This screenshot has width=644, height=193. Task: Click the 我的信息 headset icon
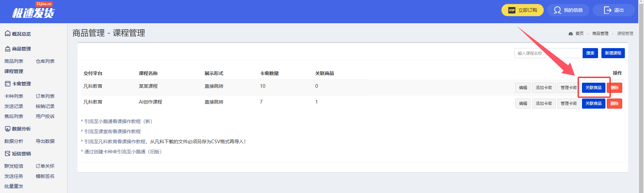pos(557,10)
